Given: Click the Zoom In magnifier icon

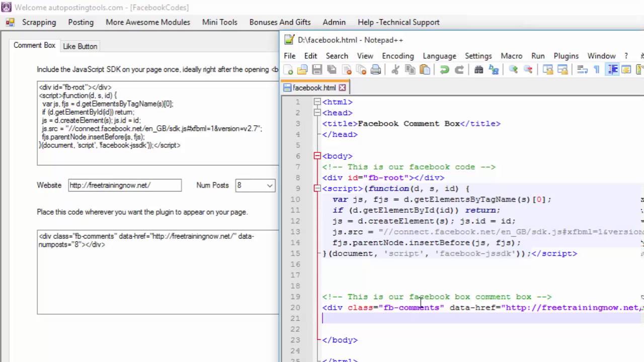Looking at the screenshot, I should click(513, 70).
